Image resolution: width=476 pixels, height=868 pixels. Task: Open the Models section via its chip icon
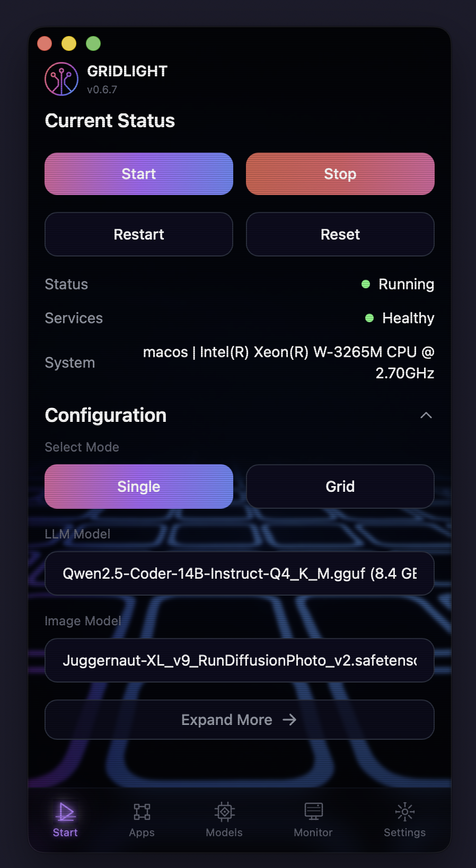click(x=224, y=812)
